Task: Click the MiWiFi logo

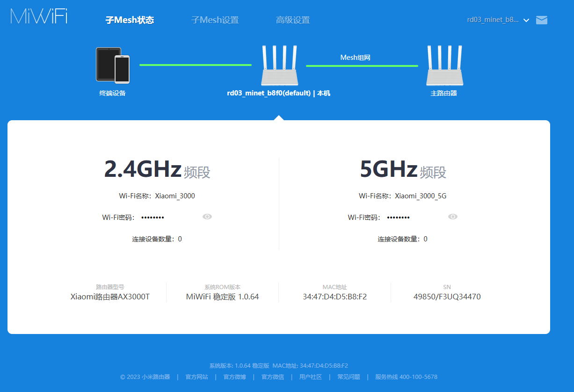Action: 39,16
